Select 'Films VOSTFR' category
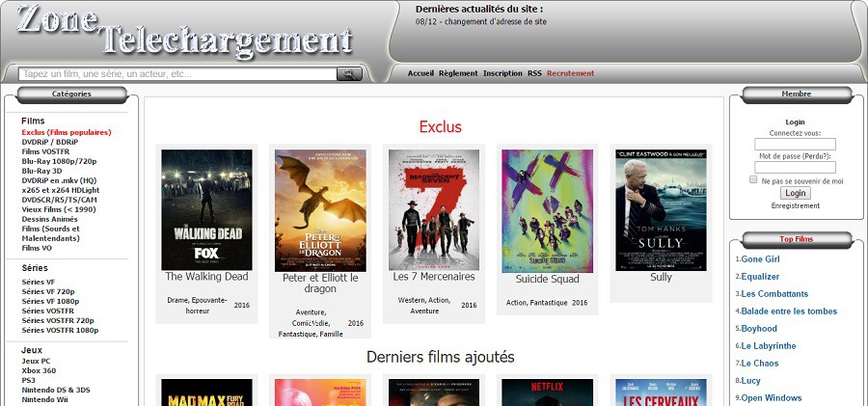This screenshot has width=868, height=406. (x=46, y=151)
